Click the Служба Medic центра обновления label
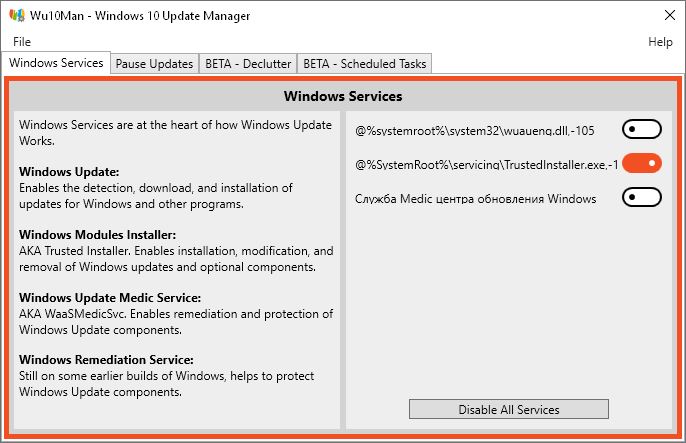 pos(475,198)
